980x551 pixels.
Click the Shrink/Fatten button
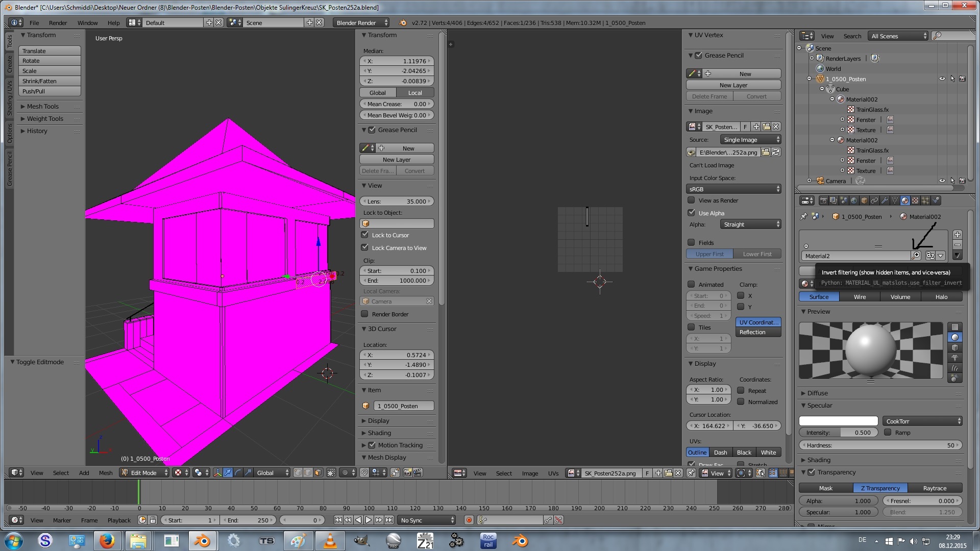coord(50,81)
